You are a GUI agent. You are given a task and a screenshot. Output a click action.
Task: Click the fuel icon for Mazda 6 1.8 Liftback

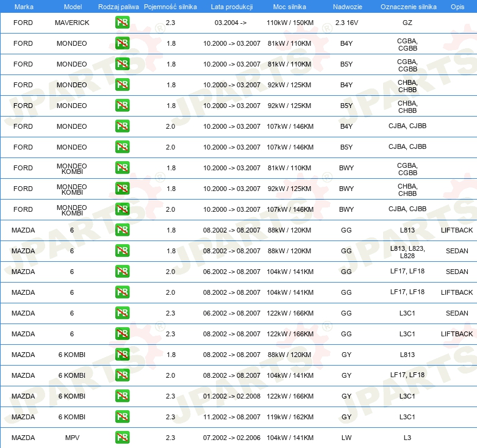pos(122,229)
